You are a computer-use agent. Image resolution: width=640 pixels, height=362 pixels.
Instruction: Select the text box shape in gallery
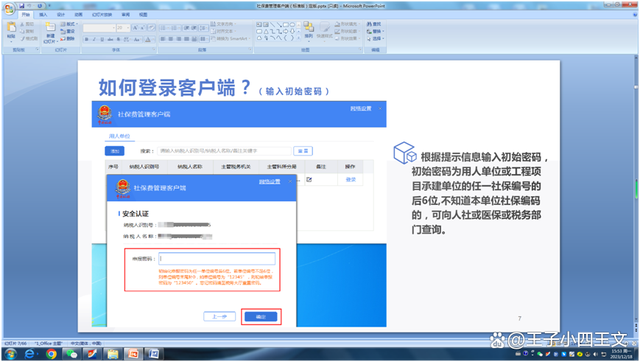(259, 24)
